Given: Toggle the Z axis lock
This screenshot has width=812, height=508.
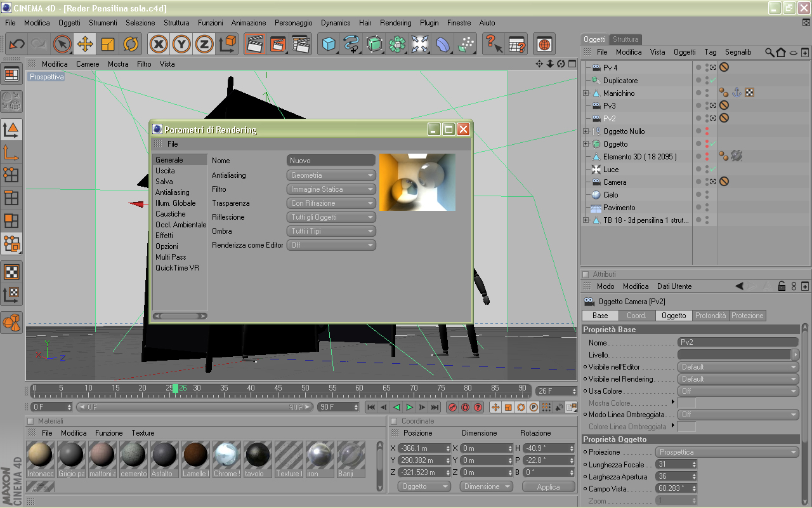Looking at the screenshot, I should (204, 44).
